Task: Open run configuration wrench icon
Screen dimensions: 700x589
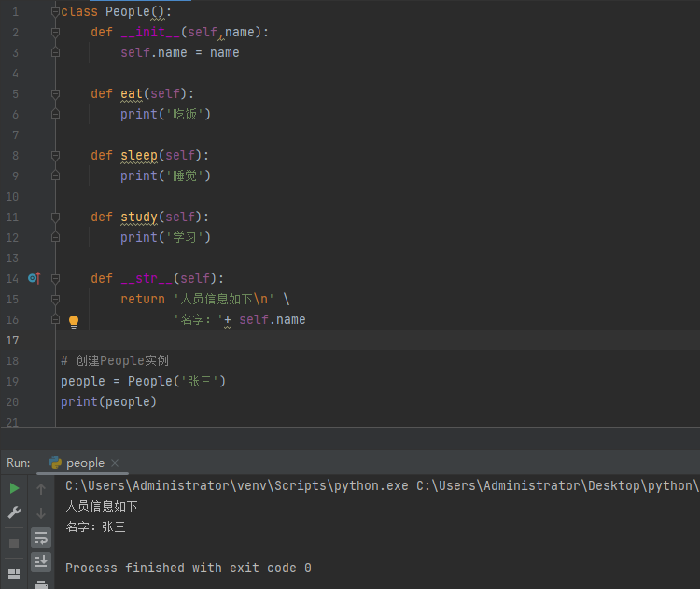Action: tap(14, 512)
